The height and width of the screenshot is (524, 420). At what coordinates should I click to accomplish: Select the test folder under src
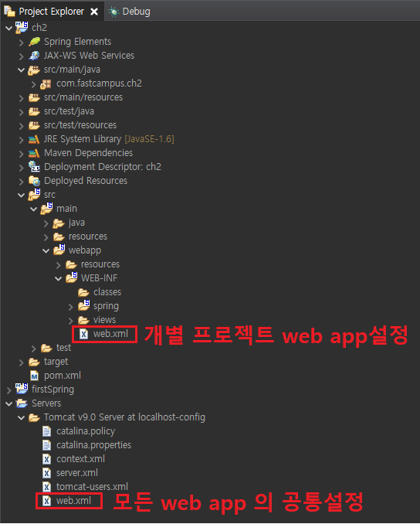[x=64, y=348]
